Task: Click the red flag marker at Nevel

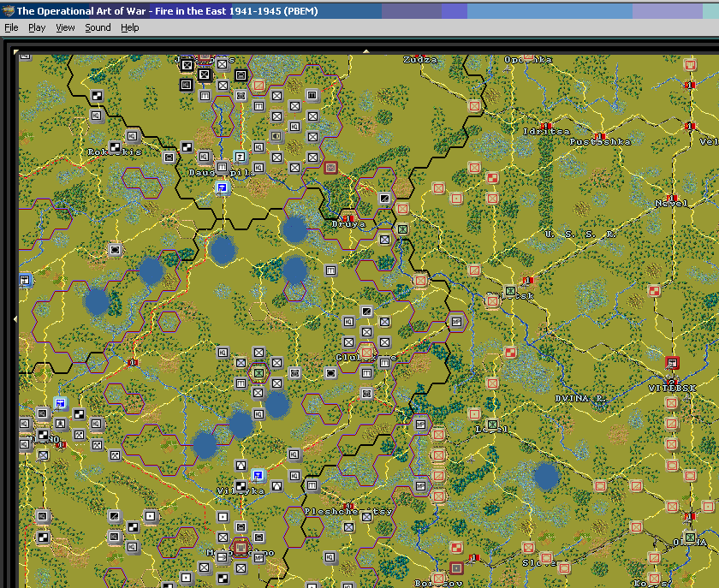Action: click(672, 198)
